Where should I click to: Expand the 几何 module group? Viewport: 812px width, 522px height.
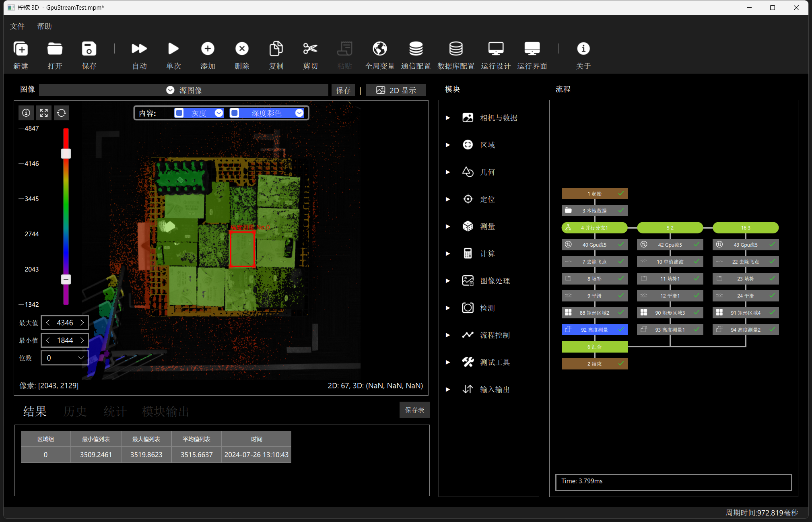tap(448, 172)
